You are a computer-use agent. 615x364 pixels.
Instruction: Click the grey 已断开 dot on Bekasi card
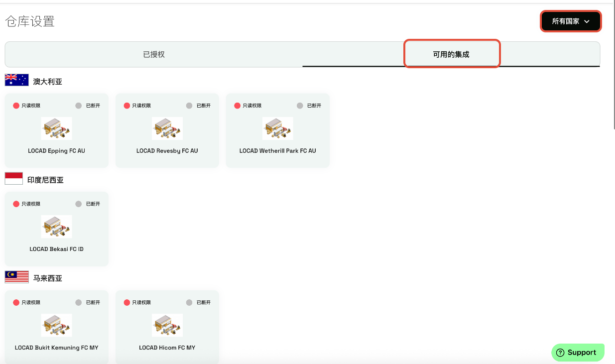point(79,204)
